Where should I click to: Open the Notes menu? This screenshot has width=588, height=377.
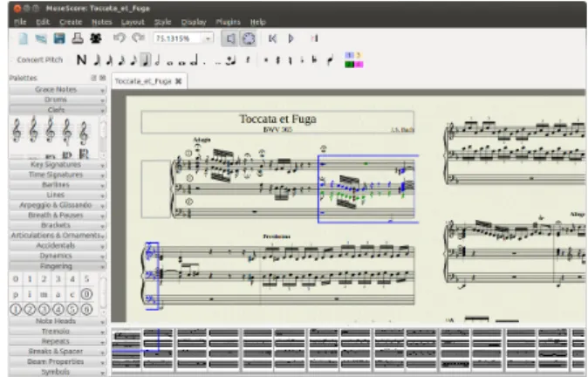(x=101, y=22)
